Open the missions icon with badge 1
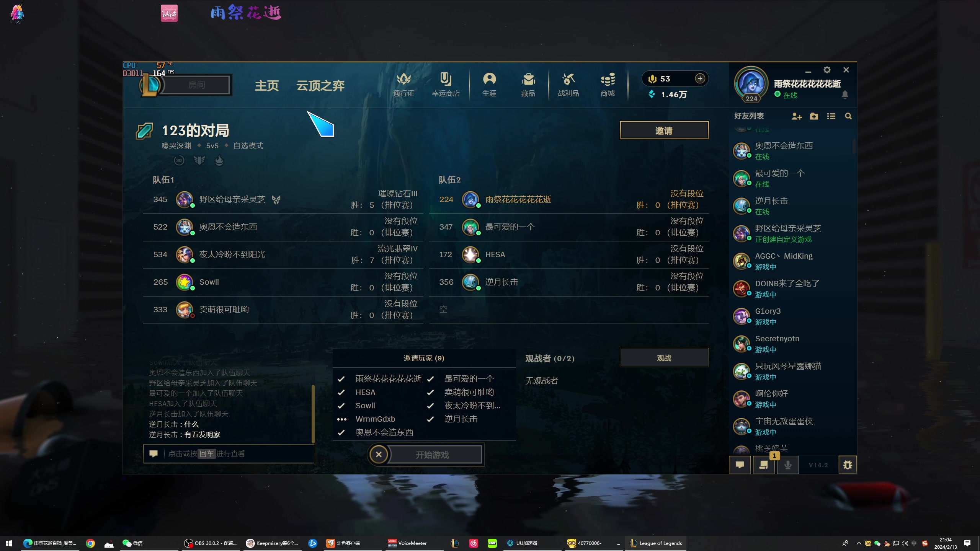 point(764,465)
